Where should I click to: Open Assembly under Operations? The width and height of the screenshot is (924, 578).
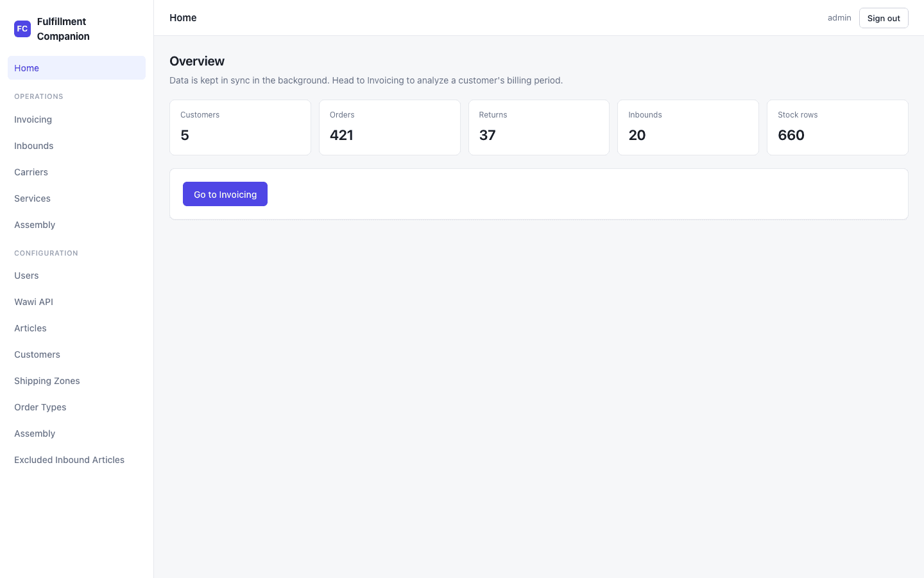tap(76, 225)
